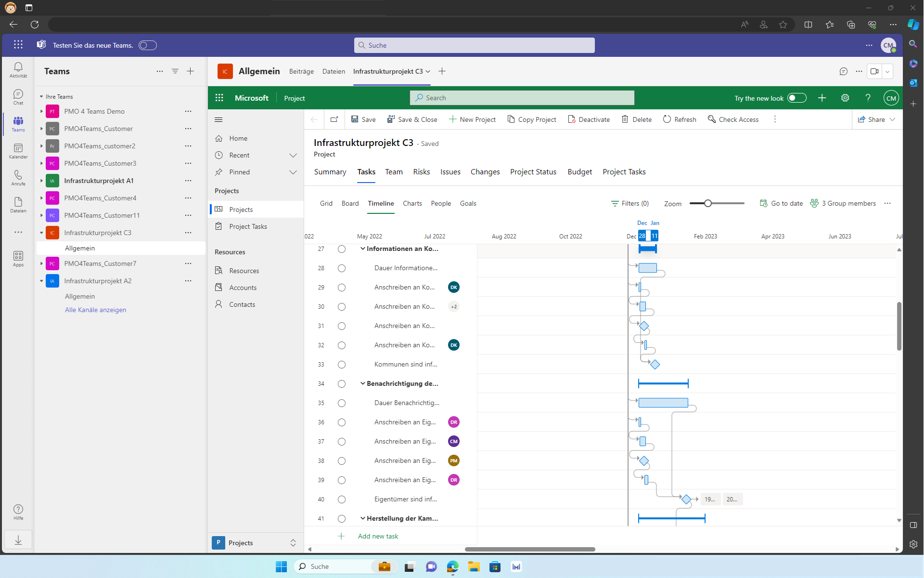Viewport: 924px width, 578px height.
Task: Expand the Recent section chevron
Action: pos(293,155)
